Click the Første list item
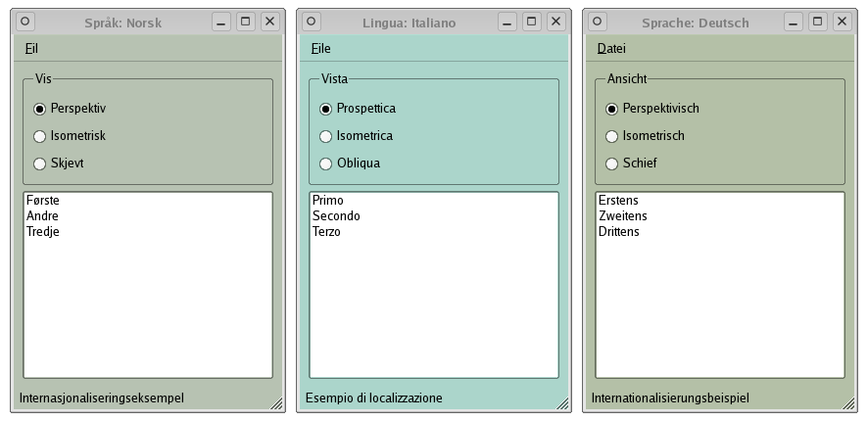 click(x=43, y=201)
